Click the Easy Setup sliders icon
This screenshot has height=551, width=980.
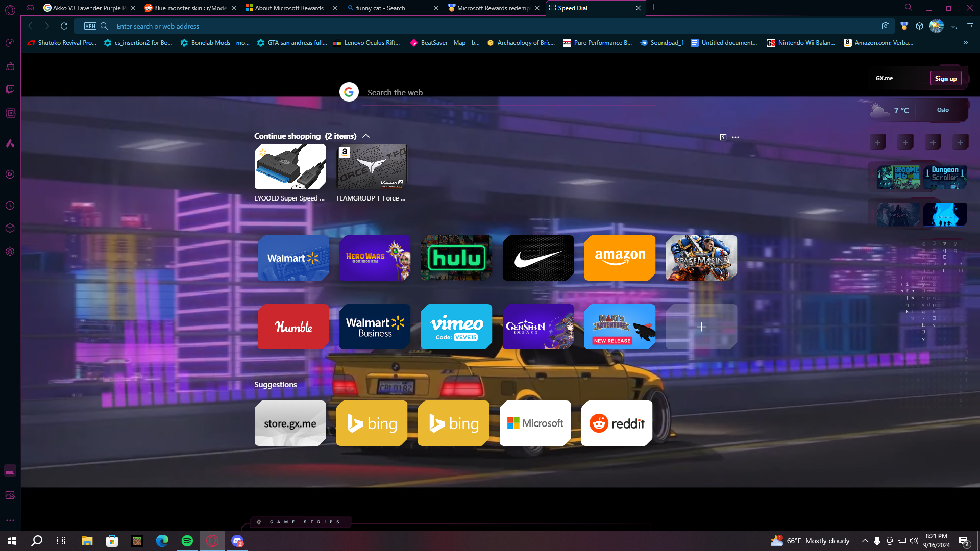(x=970, y=26)
